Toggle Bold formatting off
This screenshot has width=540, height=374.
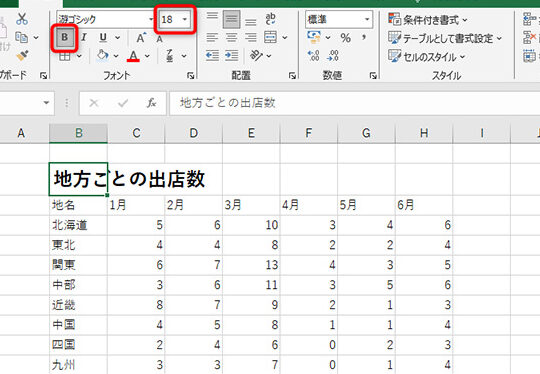[x=64, y=38]
